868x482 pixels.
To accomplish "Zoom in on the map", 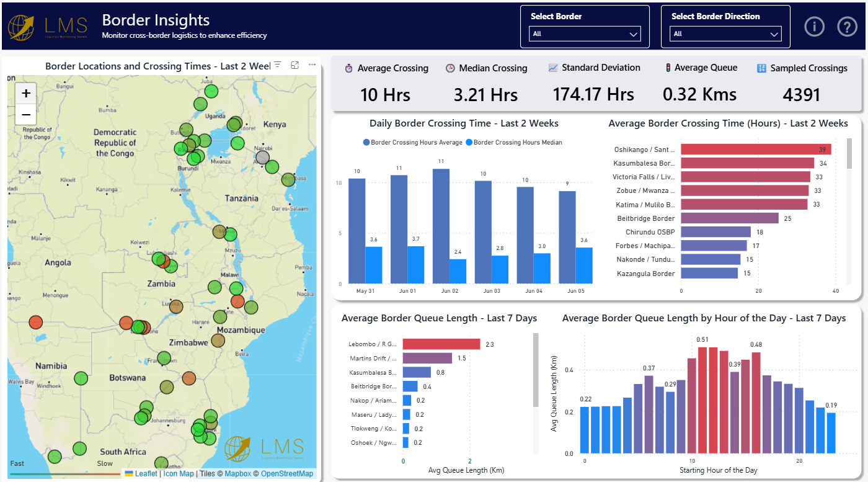I will click(26, 94).
